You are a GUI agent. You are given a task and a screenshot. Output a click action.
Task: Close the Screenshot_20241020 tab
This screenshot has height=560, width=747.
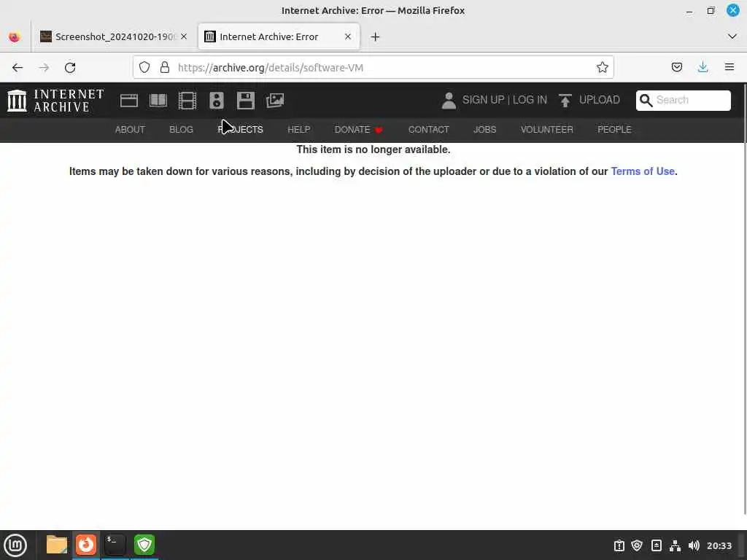pos(184,36)
